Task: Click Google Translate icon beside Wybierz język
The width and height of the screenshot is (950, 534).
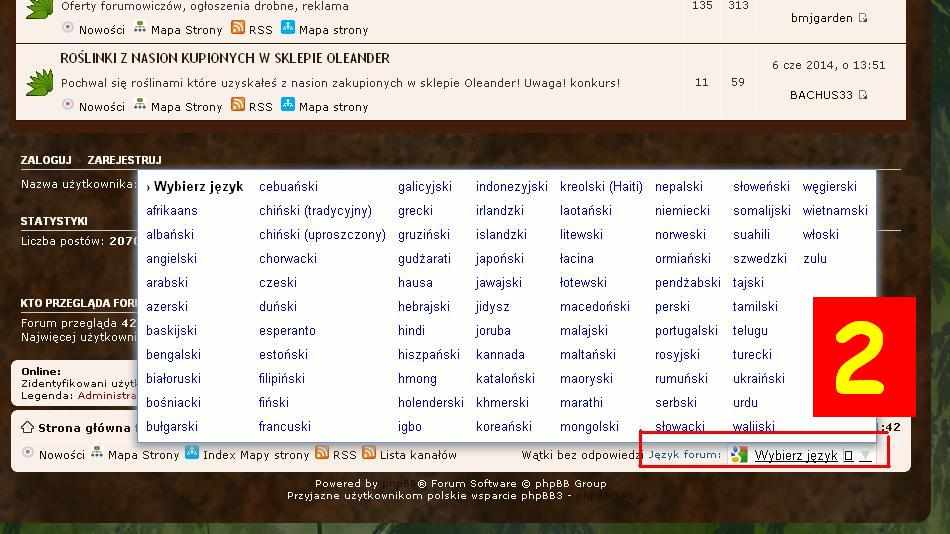Action: pos(739,455)
